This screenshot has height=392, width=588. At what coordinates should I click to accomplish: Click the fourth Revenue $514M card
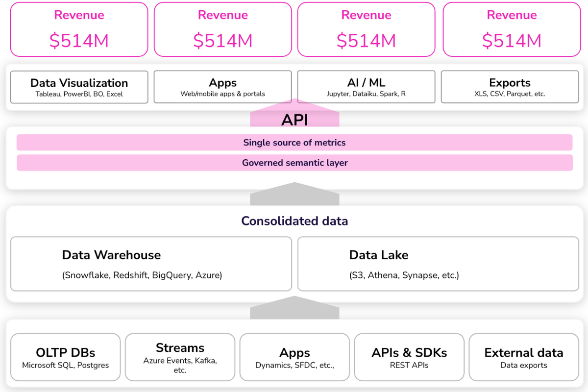pyautogui.click(x=512, y=29)
